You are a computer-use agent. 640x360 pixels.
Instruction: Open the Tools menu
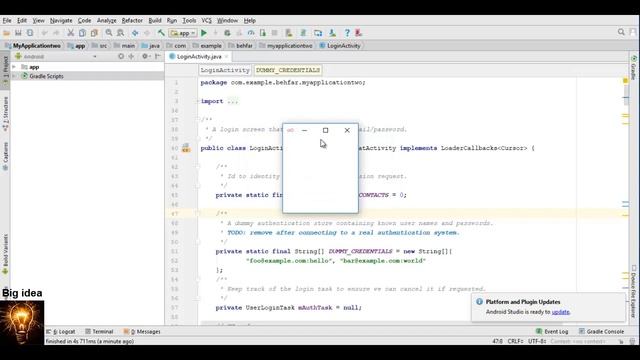189,20
